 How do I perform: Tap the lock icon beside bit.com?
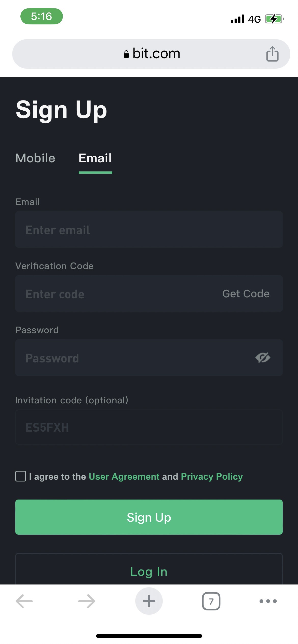tap(126, 54)
